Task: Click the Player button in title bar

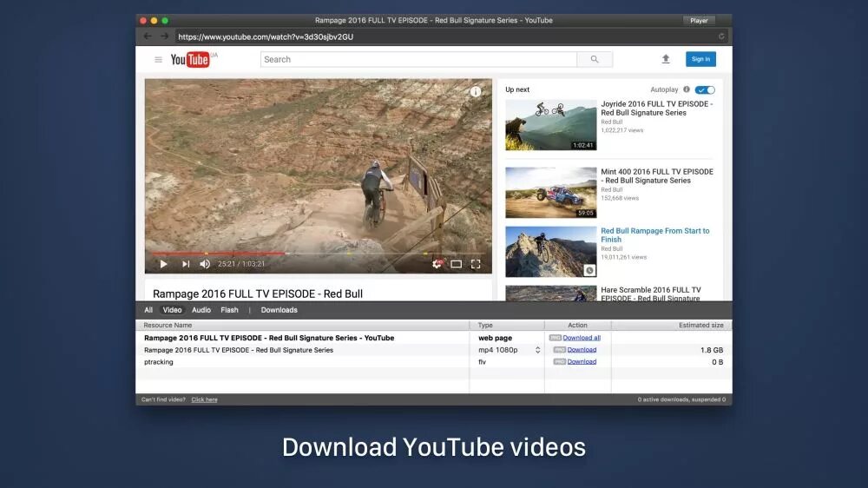Action: [699, 21]
